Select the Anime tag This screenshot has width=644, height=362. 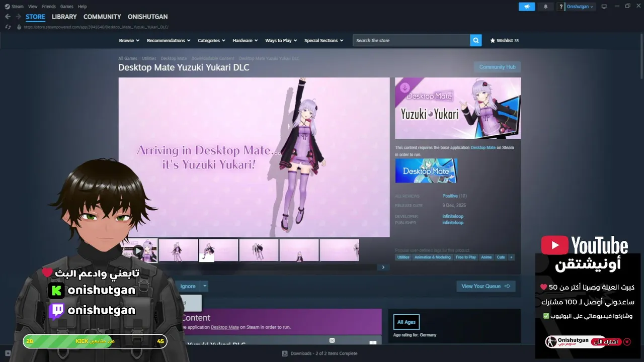coord(487,257)
